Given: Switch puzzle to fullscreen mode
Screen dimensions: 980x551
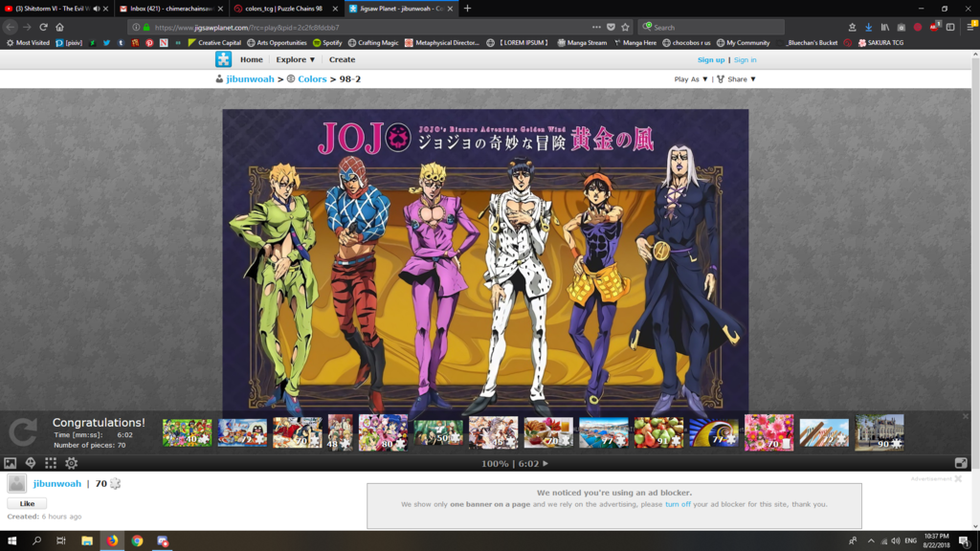Looking at the screenshot, I should (x=961, y=463).
